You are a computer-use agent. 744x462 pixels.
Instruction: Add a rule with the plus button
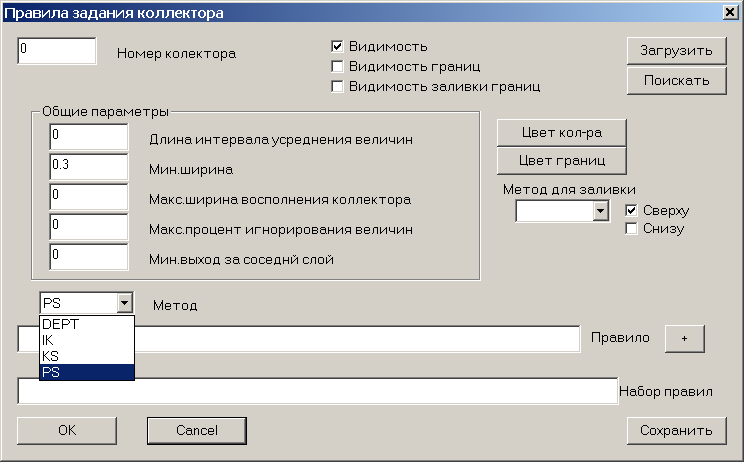click(684, 339)
